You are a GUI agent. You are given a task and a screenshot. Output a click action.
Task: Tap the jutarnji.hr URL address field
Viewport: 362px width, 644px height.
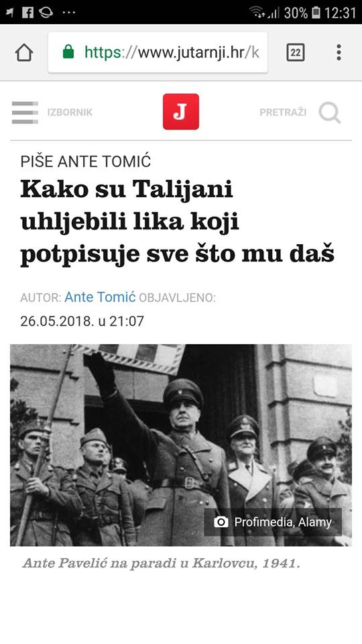pos(158,52)
